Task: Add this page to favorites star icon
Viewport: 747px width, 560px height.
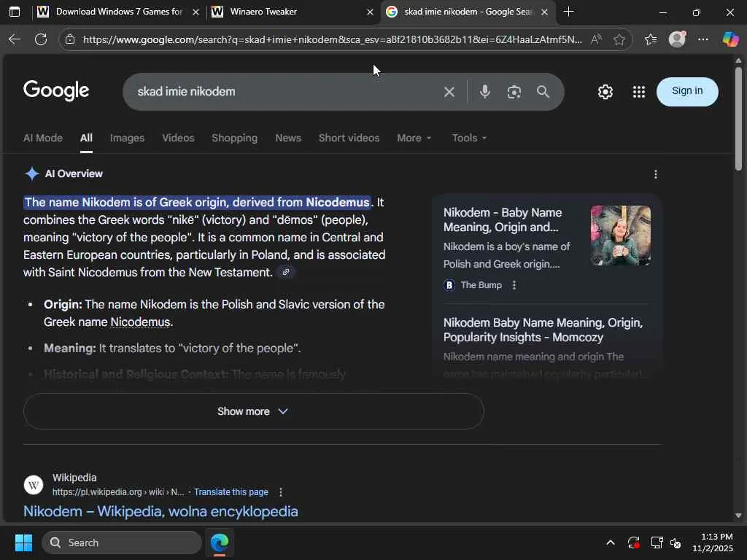Action: (x=619, y=39)
